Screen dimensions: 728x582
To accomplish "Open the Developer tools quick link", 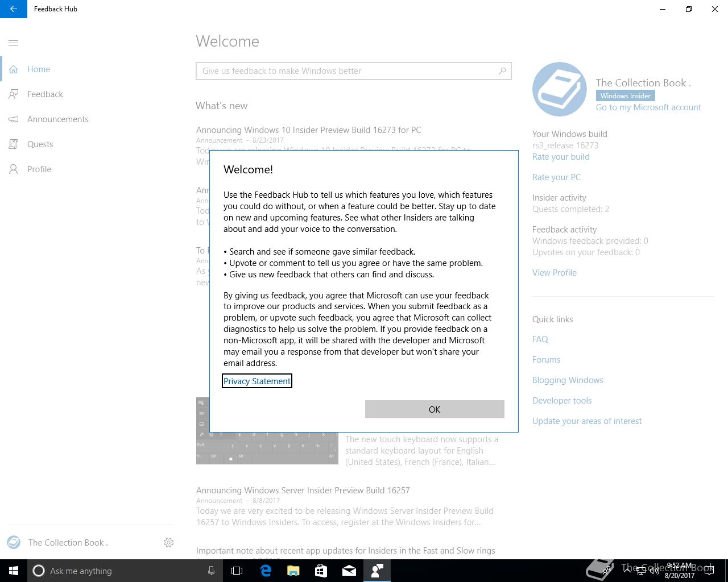I will pyautogui.click(x=562, y=401).
